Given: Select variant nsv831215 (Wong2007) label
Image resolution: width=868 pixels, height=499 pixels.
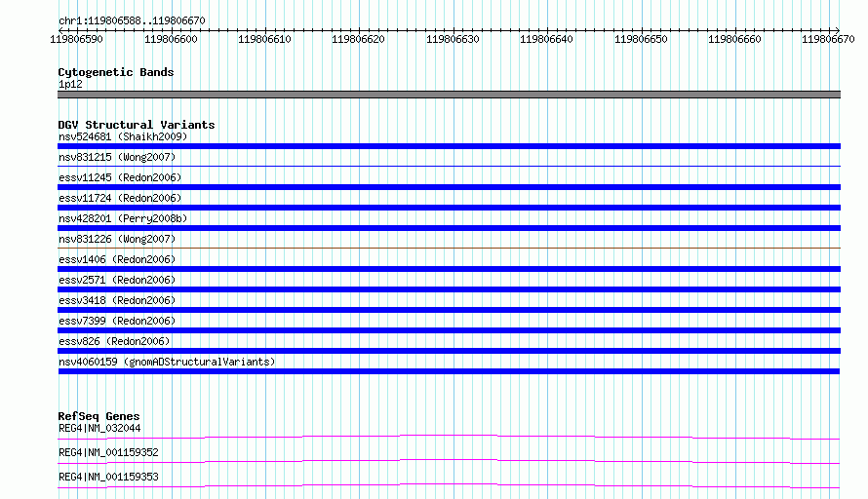Looking at the screenshot, I should tap(117, 157).
